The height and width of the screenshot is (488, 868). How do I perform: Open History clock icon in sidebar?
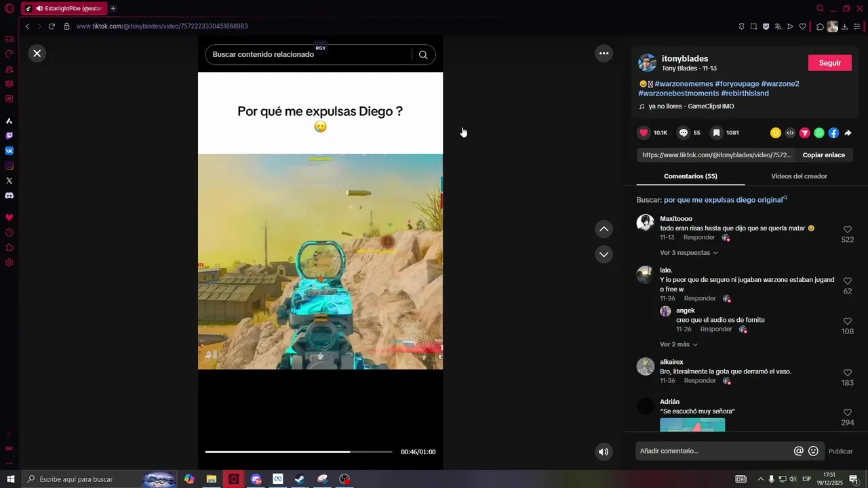pos(9,232)
